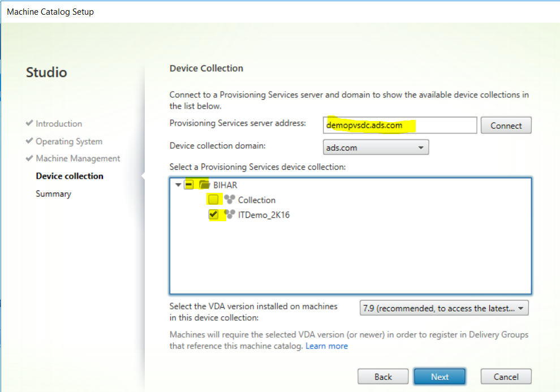Image resolution: width=560 pixels, height=392 pixels.
Task: Open the Device collection domain dropdown
Action: click(x=376, y=148)
